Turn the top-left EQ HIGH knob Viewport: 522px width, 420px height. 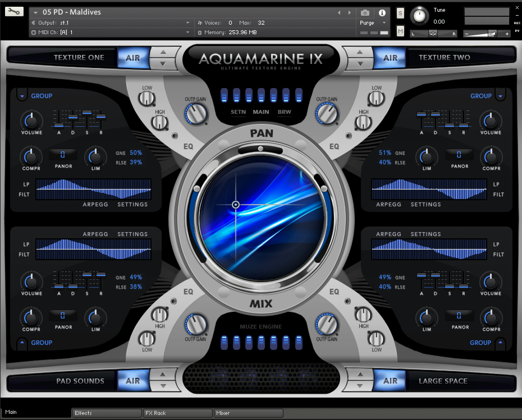159,123
